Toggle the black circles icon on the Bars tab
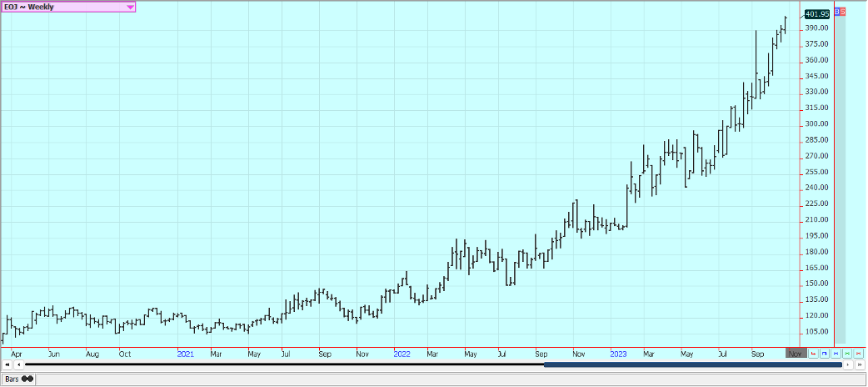868x387 pixels. pos(27,379)
